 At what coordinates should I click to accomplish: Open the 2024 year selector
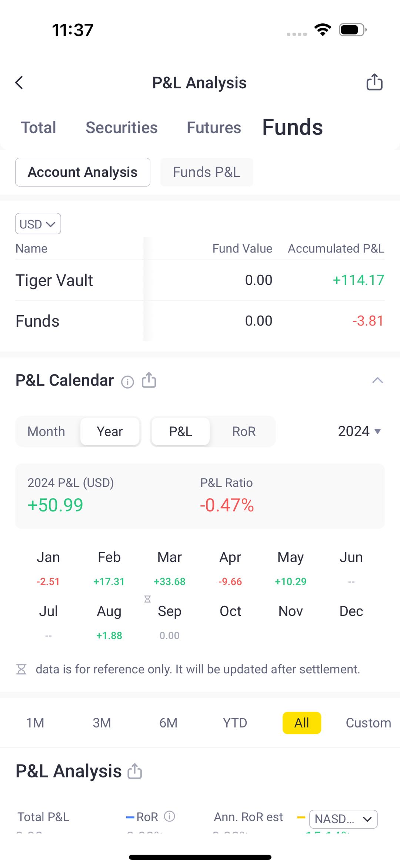359,431
